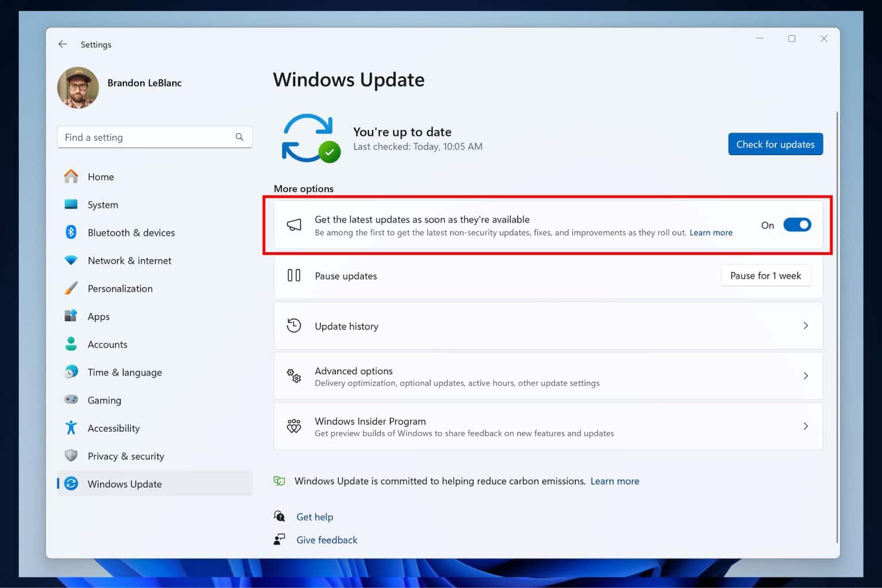Open System label in sidebar

pos(103,205)
